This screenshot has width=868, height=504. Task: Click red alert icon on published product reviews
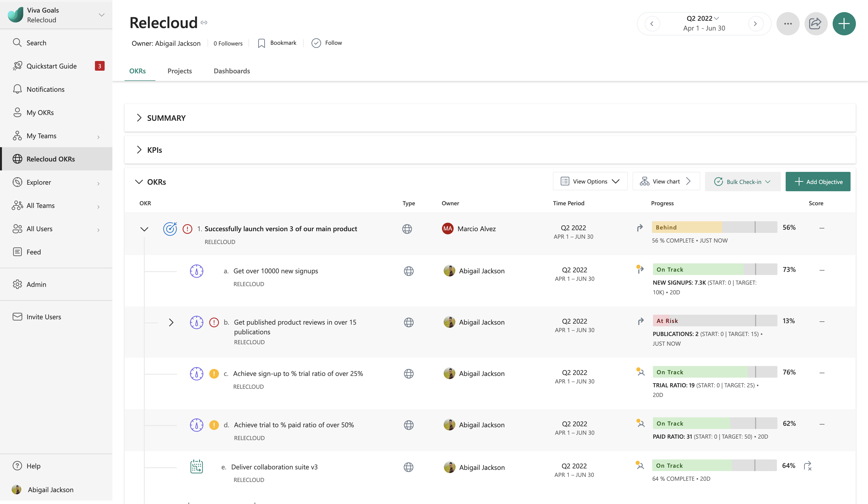point(214,322)
